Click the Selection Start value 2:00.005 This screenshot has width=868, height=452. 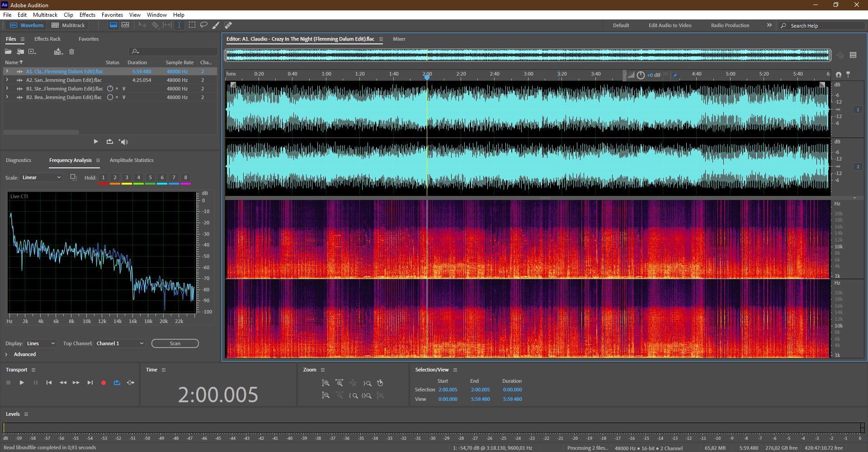pyautogui.click(x=448, y=390)
